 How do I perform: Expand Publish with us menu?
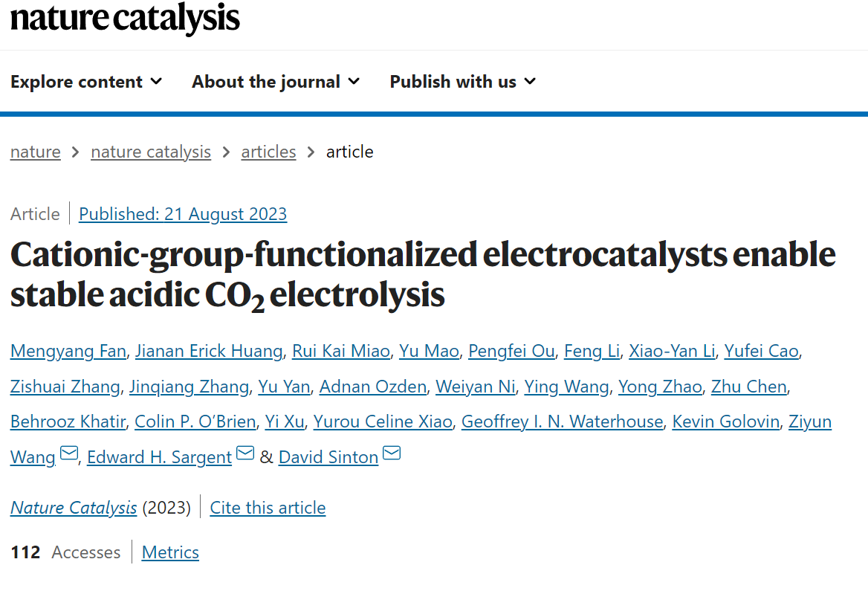[x=463, y=82]
